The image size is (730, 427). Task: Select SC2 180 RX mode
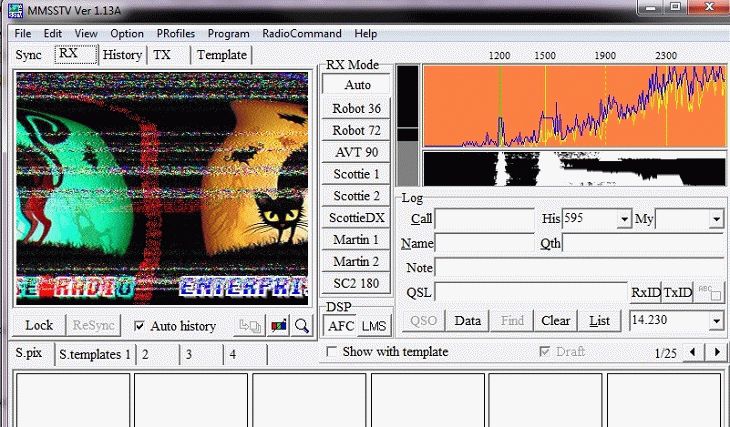[x=357, y=284]
